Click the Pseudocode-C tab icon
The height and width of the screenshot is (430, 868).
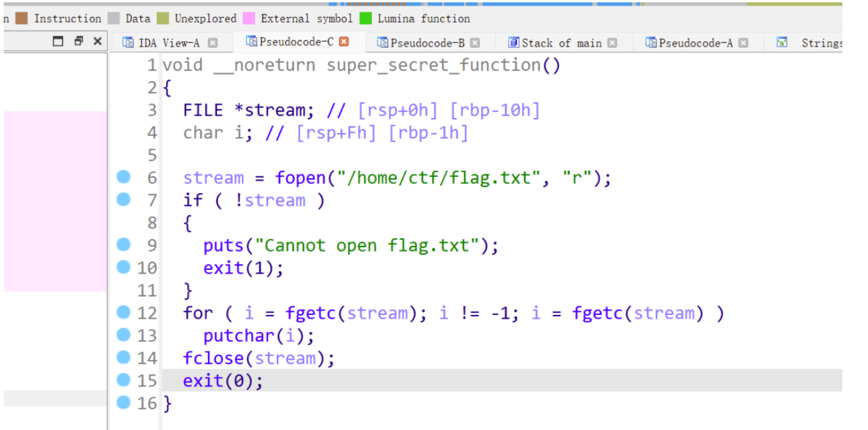click(252, 41)
